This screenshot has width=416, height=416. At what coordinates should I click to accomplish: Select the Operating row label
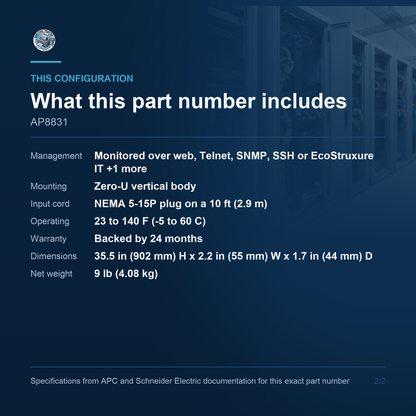(x=50, y=221)
